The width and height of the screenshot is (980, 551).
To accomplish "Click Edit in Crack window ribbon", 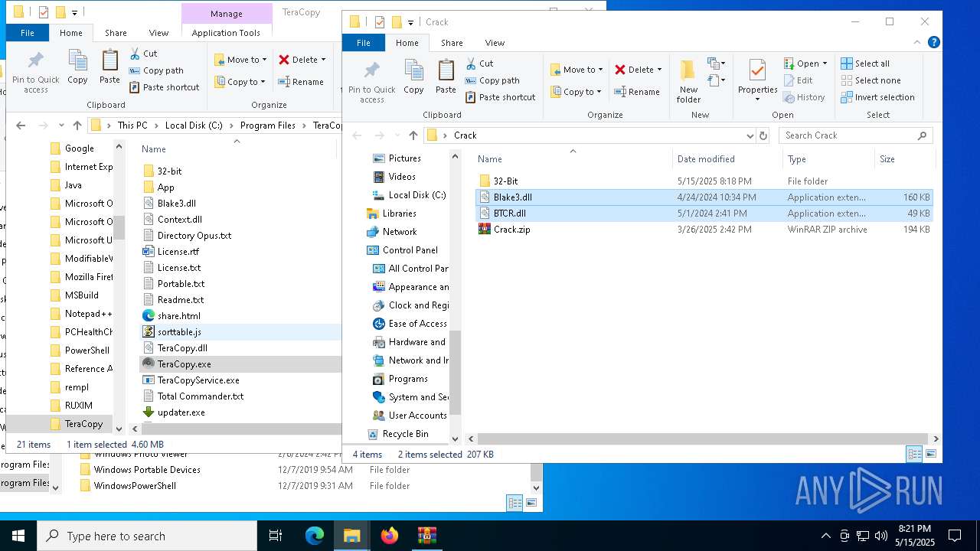I will [798, 80].
